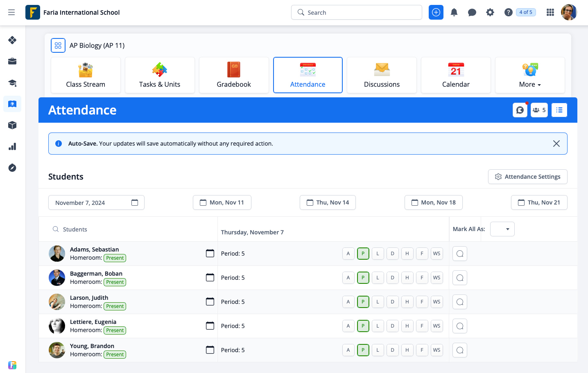Click the notifications bell icon

[x=454, y=12]
